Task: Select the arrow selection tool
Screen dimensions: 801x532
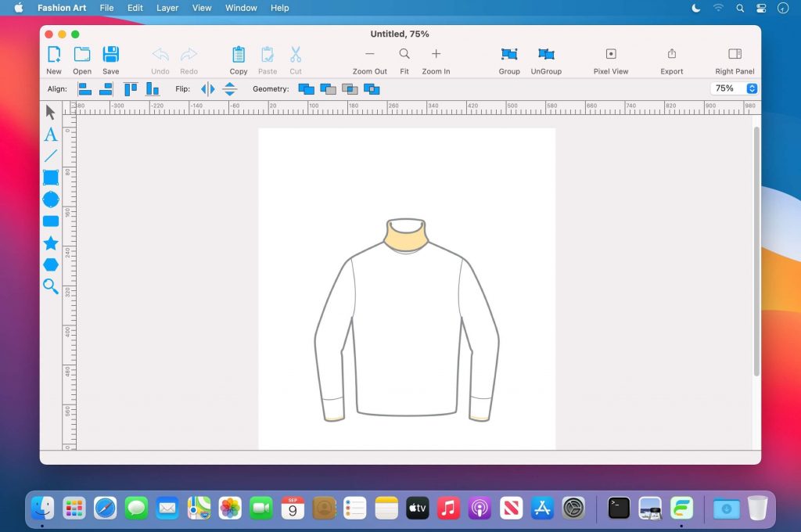Action: [x=51, y=112]
